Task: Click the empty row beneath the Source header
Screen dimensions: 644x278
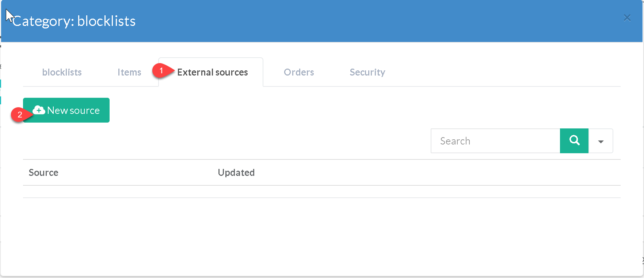Action: [321, 192]
